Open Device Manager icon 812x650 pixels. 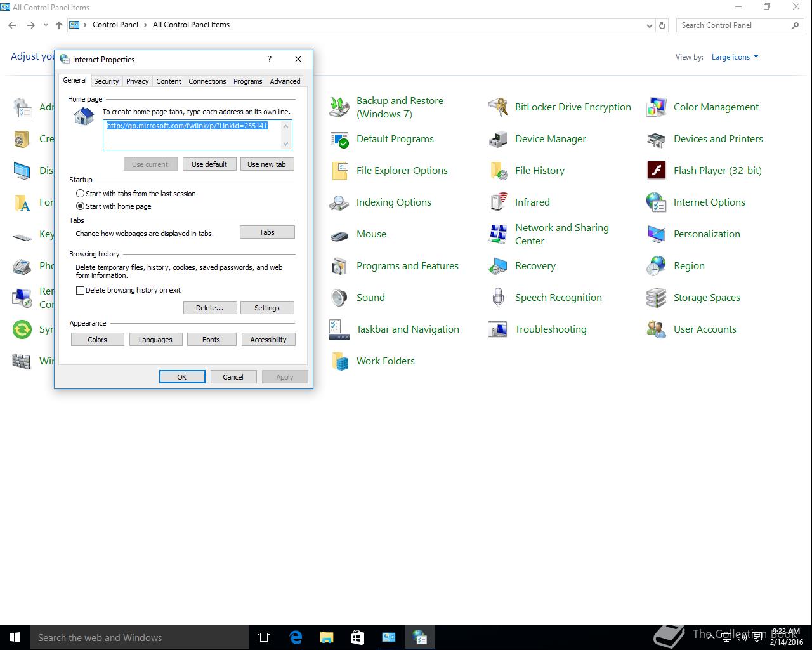pos(498,139)
